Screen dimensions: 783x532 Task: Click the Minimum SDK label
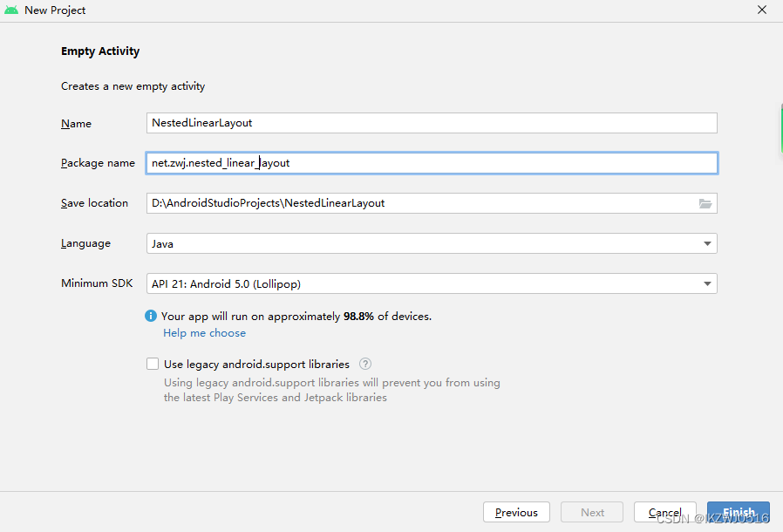click(97, 283)
